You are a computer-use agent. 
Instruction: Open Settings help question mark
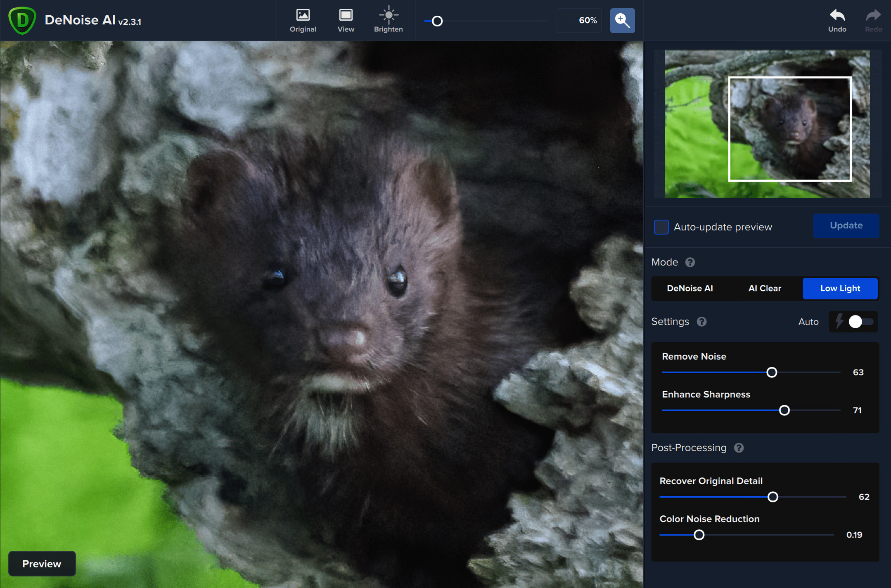tap(701, 322)
